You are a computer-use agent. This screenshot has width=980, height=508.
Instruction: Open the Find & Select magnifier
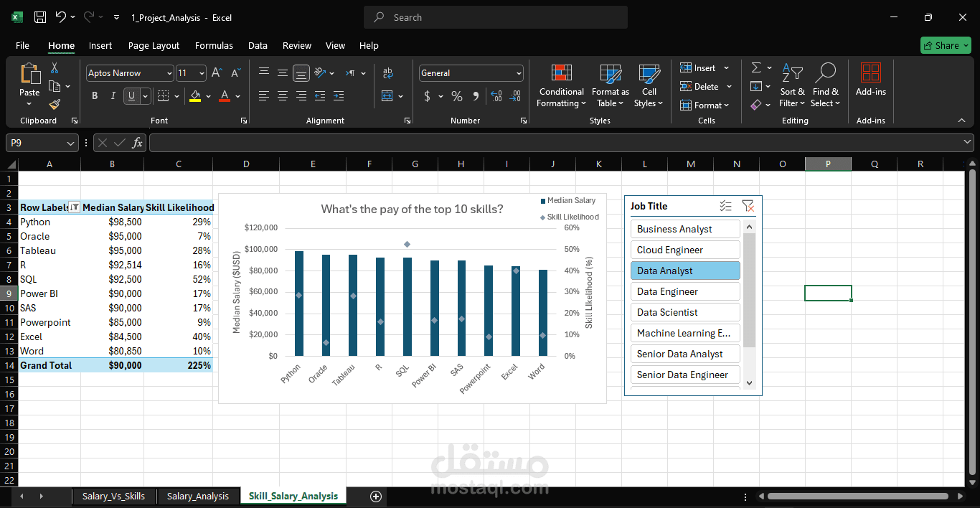pos(826,73)
